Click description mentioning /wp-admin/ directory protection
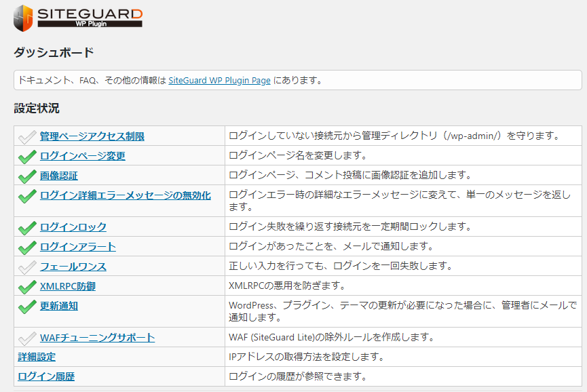The width and height of the screenshot is (587, 392). click(x=395, y=136)
